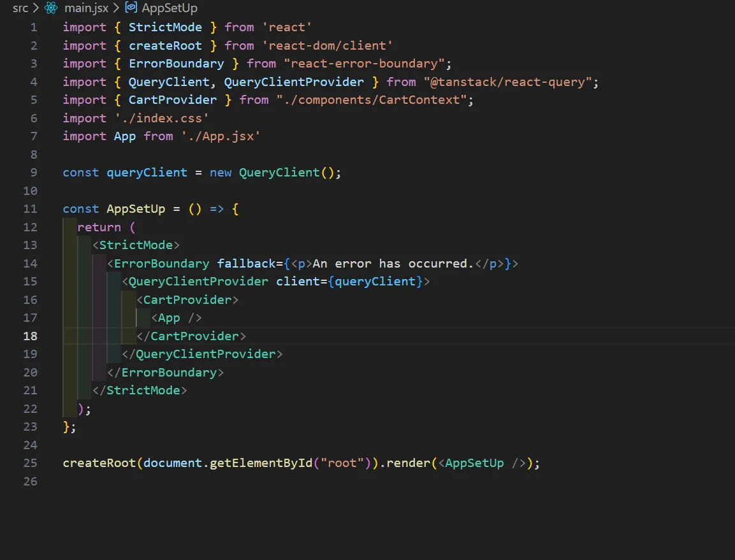Select the AppSetUp breadcrumb symbol

coord(169,8)
